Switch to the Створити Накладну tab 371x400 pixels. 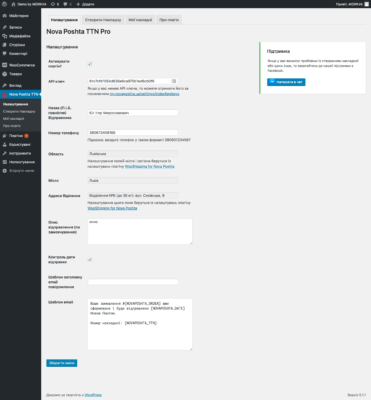(103, 20)
